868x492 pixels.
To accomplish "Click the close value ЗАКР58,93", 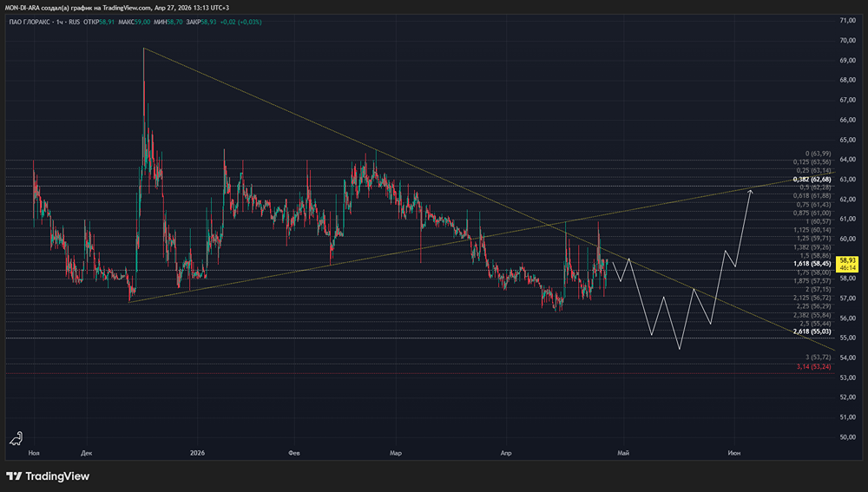I will click(201, 23).
